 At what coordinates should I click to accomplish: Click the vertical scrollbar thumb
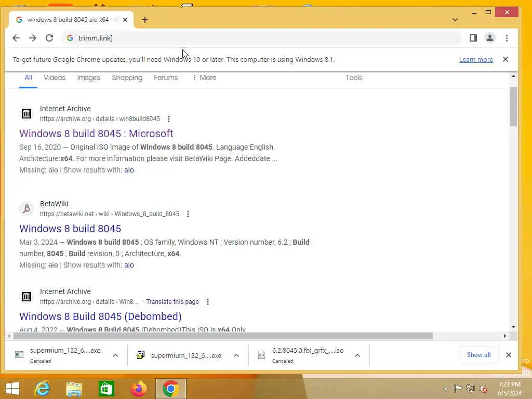(x=513, y=107)
